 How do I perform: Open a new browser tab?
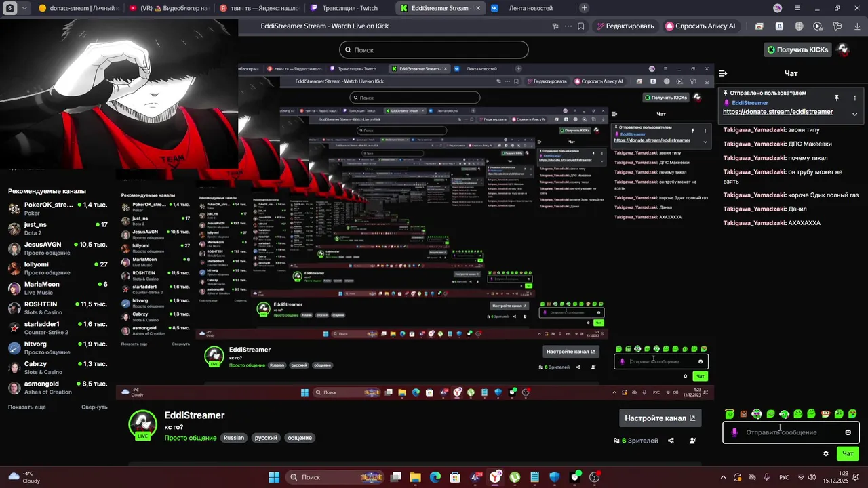click(x=584, y=8)
